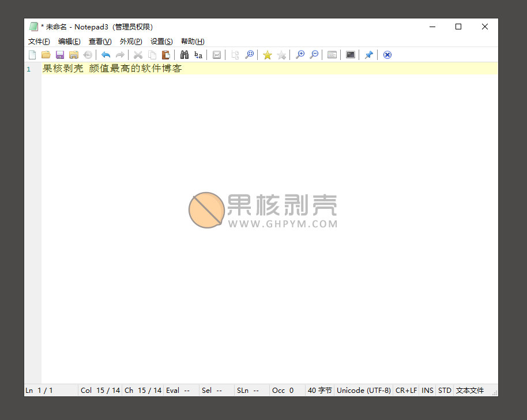This screenshot has width=527, height=420.
Task: Undo last edit with blue arrow
Action: pos(106,55)
